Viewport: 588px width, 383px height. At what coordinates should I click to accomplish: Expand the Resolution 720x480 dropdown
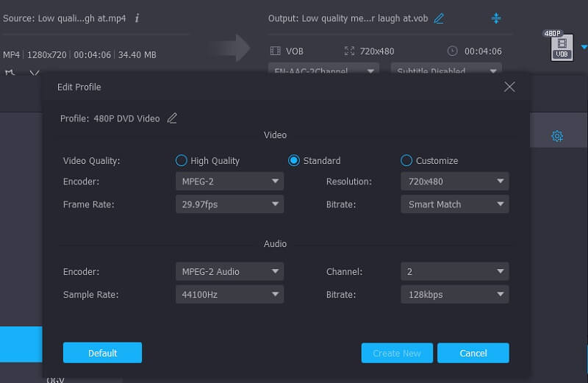point(455,182)
